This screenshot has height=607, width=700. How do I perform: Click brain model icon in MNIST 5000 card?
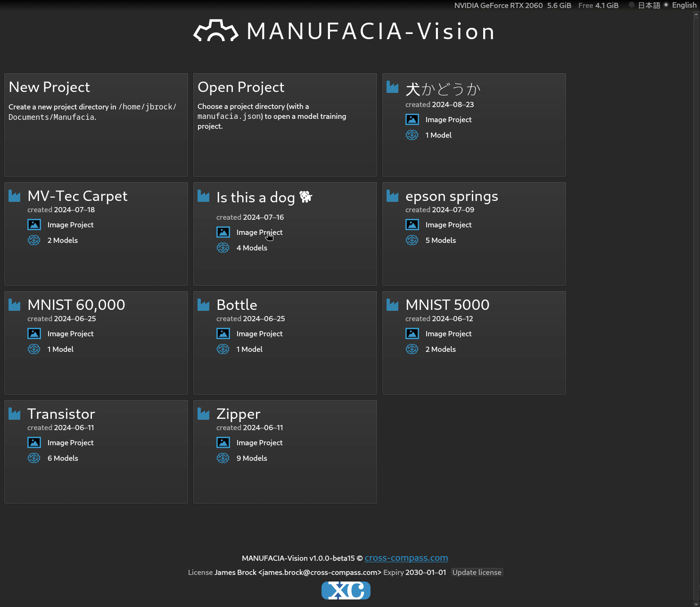coord(412,349)
